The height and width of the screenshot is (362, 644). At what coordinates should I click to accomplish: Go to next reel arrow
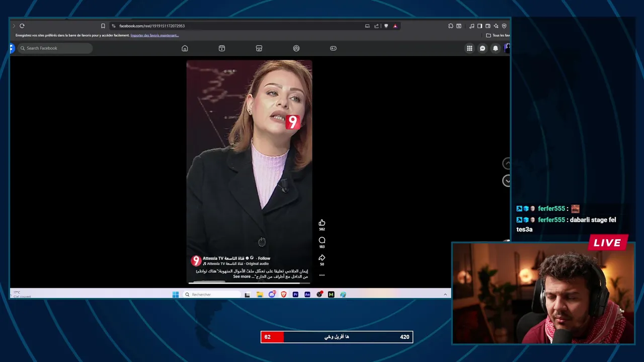(507, 180)
